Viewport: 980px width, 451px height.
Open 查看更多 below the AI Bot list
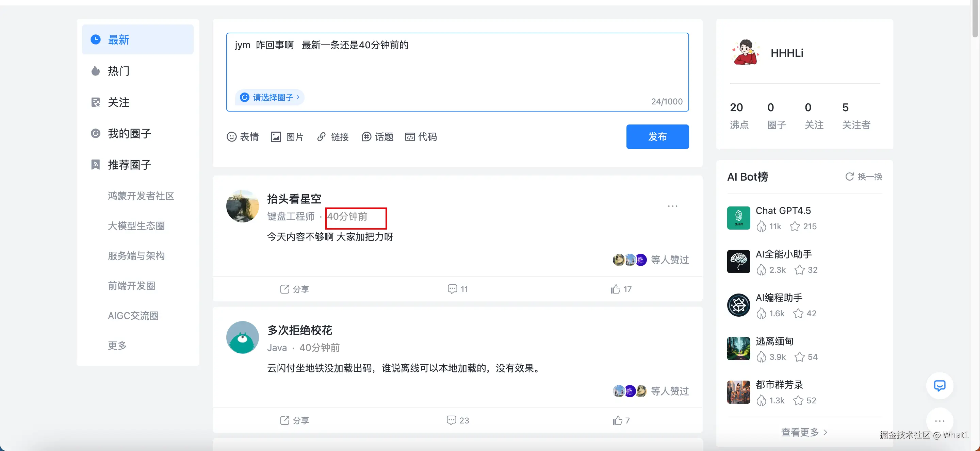point(803,432)
